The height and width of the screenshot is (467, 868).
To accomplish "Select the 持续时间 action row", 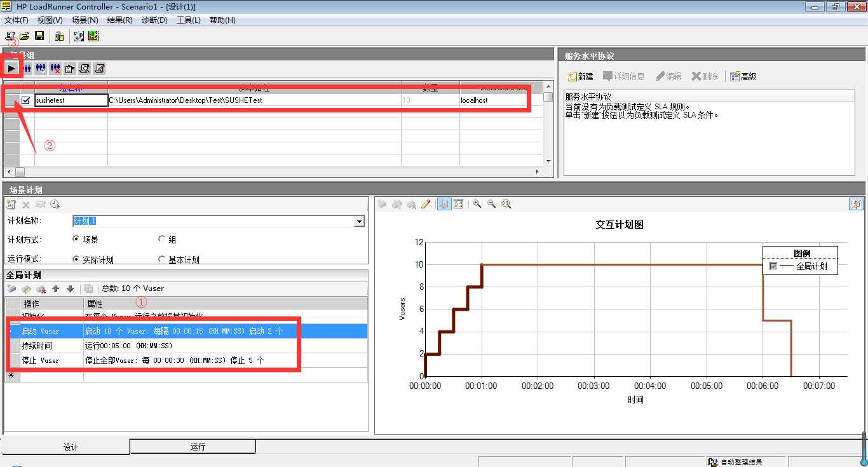I will click(186, 346).
